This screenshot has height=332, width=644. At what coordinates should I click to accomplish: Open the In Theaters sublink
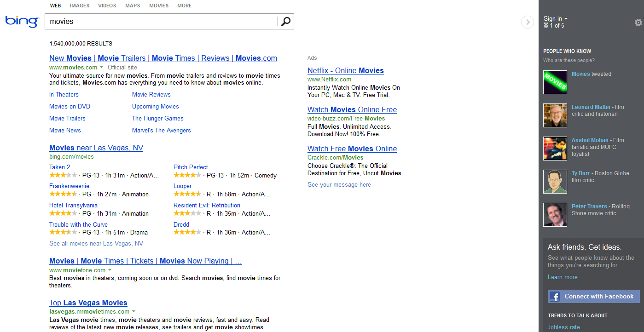[64, 95]
